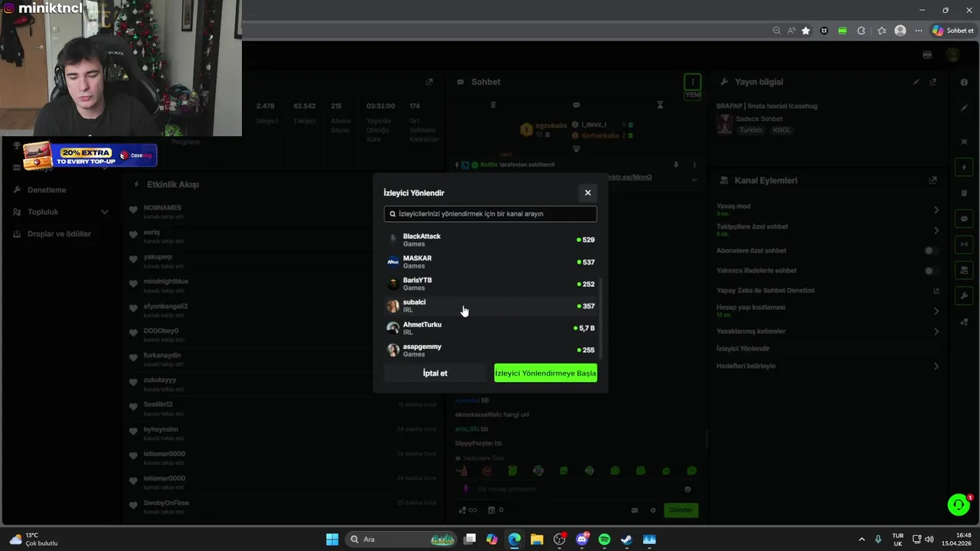Pop out the Yayın bilgisi panel
This screenshot has width=980, height=551.
[x=933, y=82]
